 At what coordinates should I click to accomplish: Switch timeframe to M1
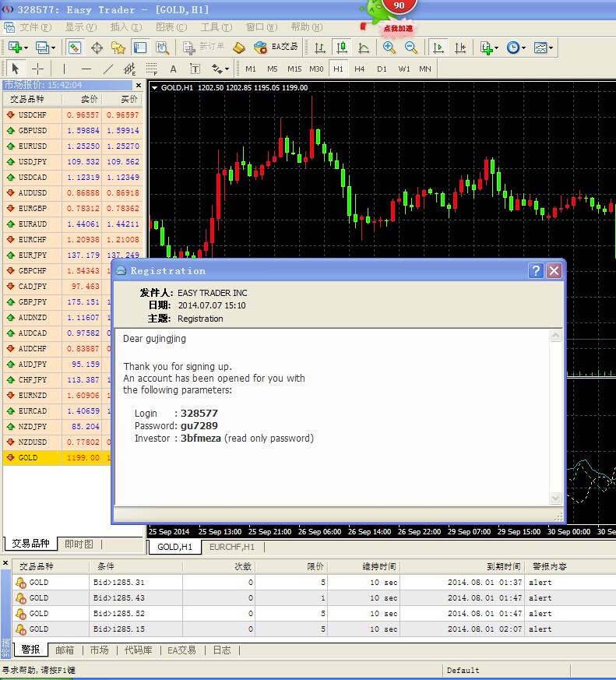tap(250, 69)
